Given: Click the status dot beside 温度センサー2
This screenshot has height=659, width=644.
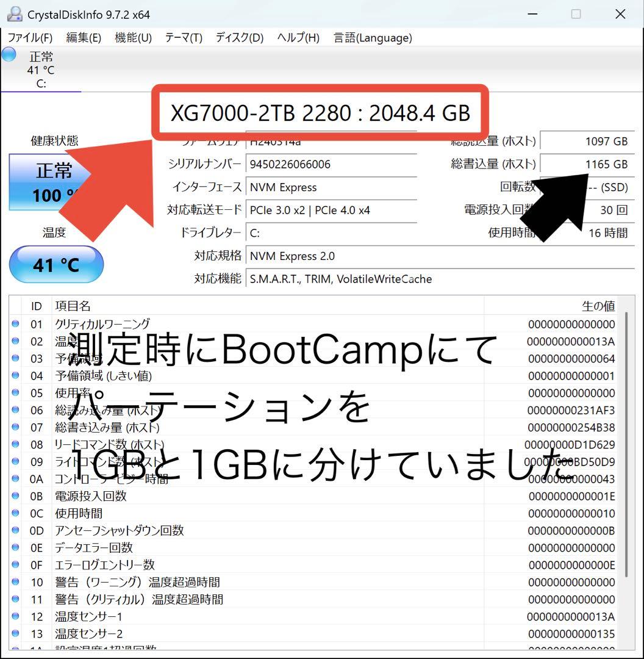Looking at the screenshot, I should (15, 633).
